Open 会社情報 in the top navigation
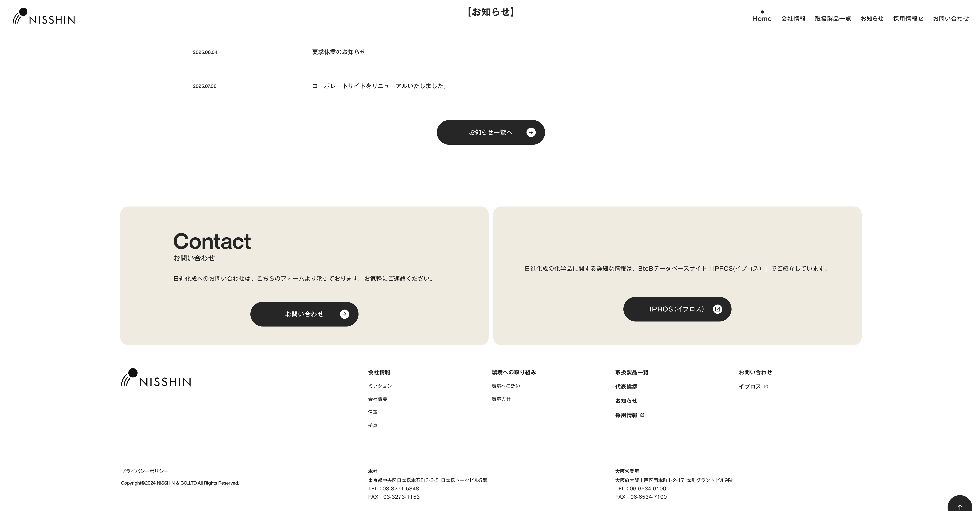 click(793, 19)
